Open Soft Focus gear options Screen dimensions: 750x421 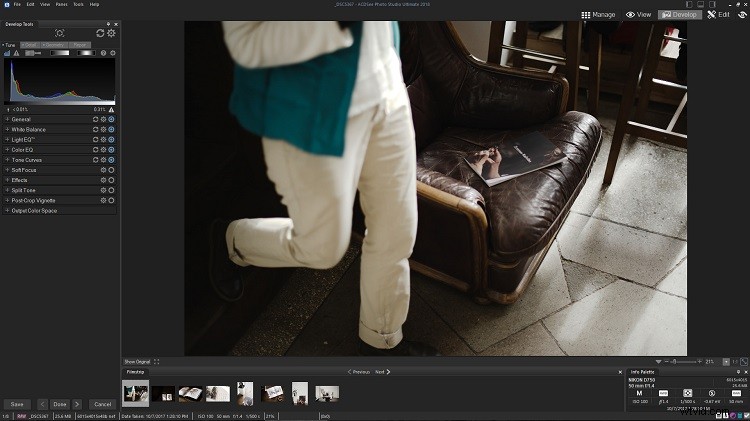[x=103, y=170]
